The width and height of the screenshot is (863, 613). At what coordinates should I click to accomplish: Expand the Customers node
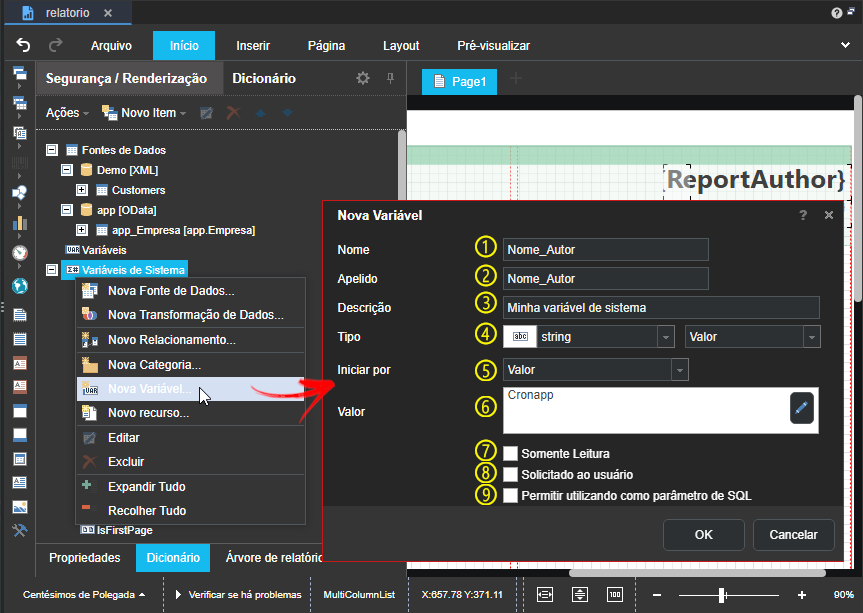coord(81,190)
